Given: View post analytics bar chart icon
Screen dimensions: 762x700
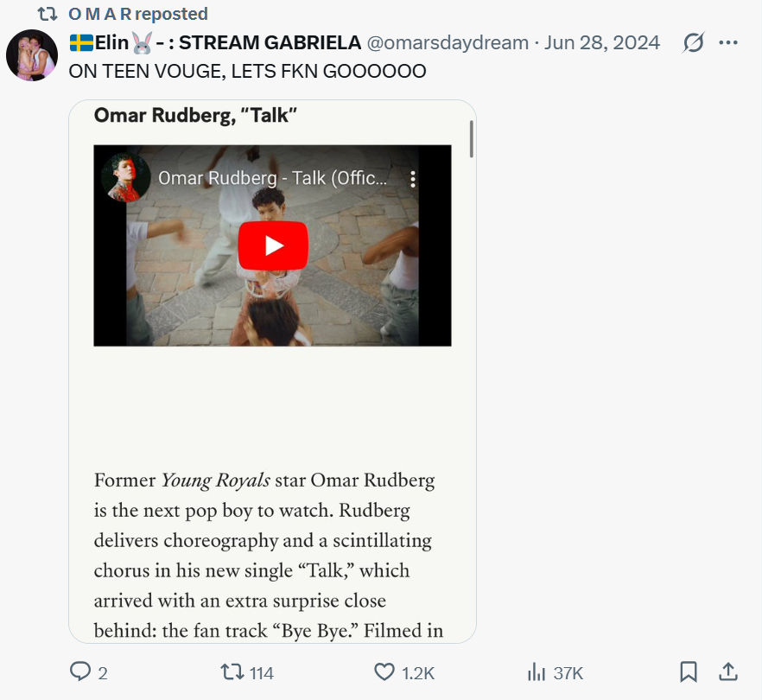Looking at the screenshot, I should [537, 671].
